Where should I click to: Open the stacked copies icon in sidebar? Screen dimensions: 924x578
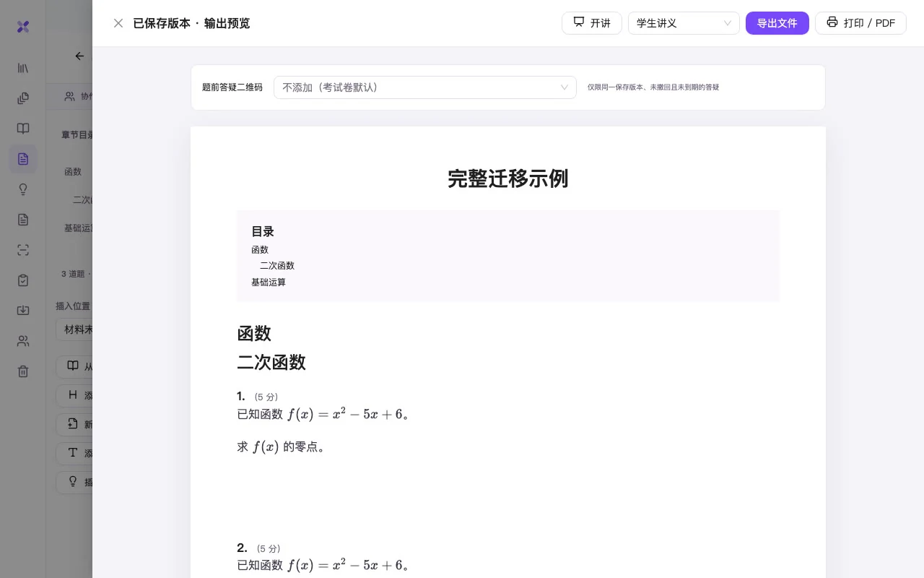[x=23, y=98]
